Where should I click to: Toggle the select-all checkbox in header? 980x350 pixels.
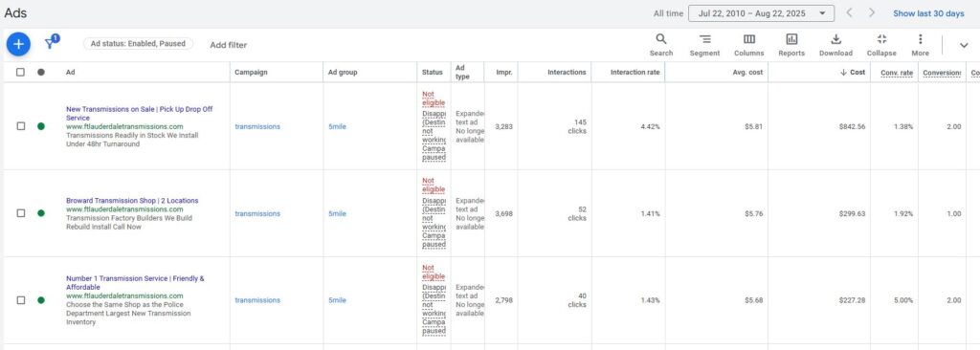click(21, 73)
